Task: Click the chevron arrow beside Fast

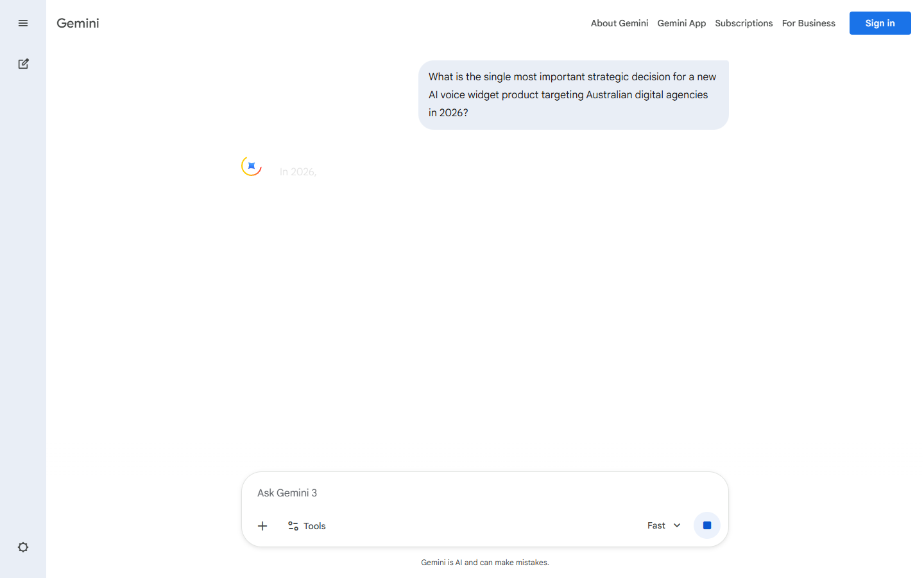Action: 677,525
